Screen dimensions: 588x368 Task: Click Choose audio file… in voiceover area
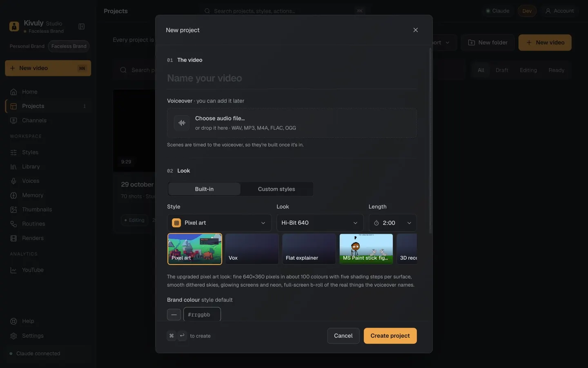coord(220,119)
